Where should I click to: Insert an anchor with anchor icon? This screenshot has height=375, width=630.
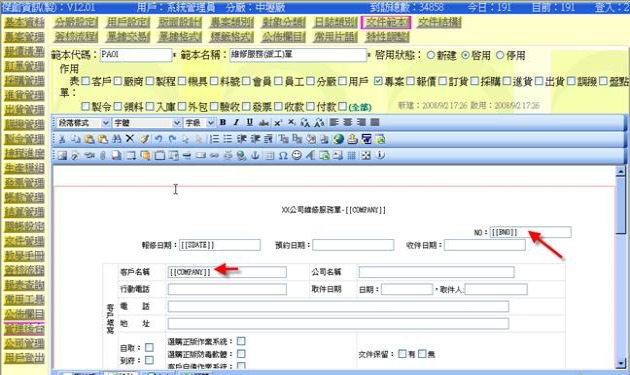255,156
